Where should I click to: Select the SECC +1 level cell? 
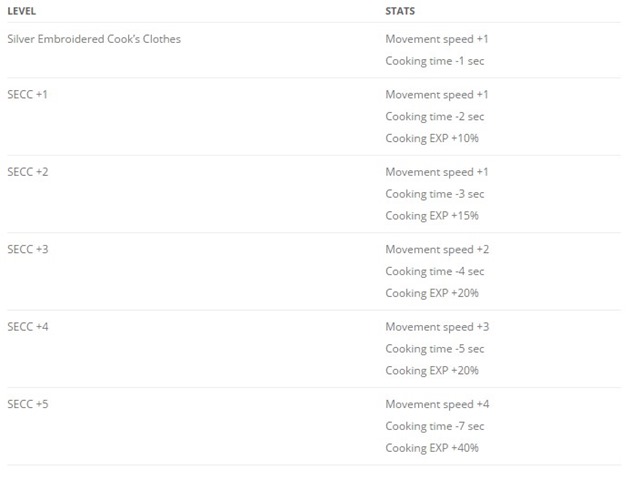pos(27,94)
